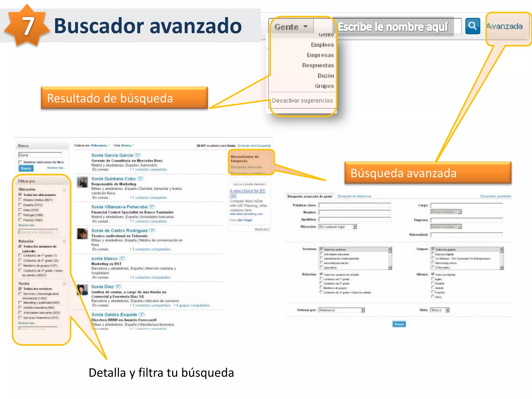532x399 pixels.
Task: Click the Palabras clave input field
Action: [x=355, y=205]
